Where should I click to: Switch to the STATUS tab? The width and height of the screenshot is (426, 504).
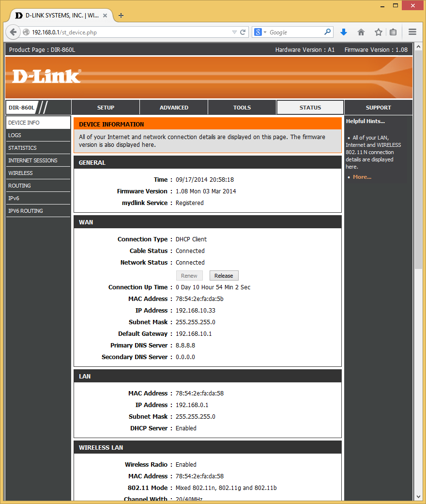pos(310,108)
